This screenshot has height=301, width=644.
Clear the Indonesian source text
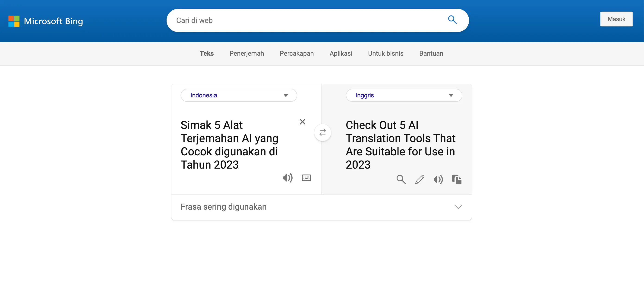(302, 122)
